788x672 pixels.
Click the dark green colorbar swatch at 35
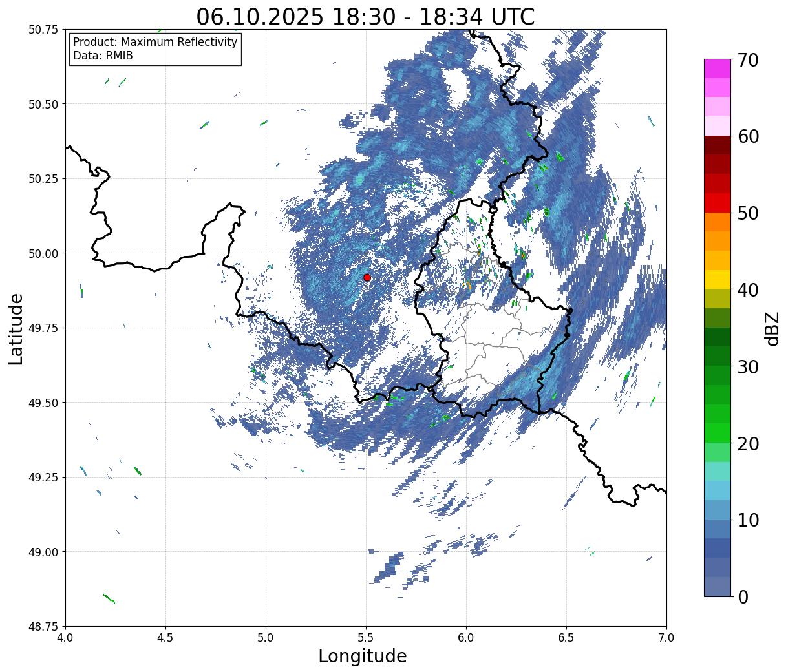[x=718, y=337]
